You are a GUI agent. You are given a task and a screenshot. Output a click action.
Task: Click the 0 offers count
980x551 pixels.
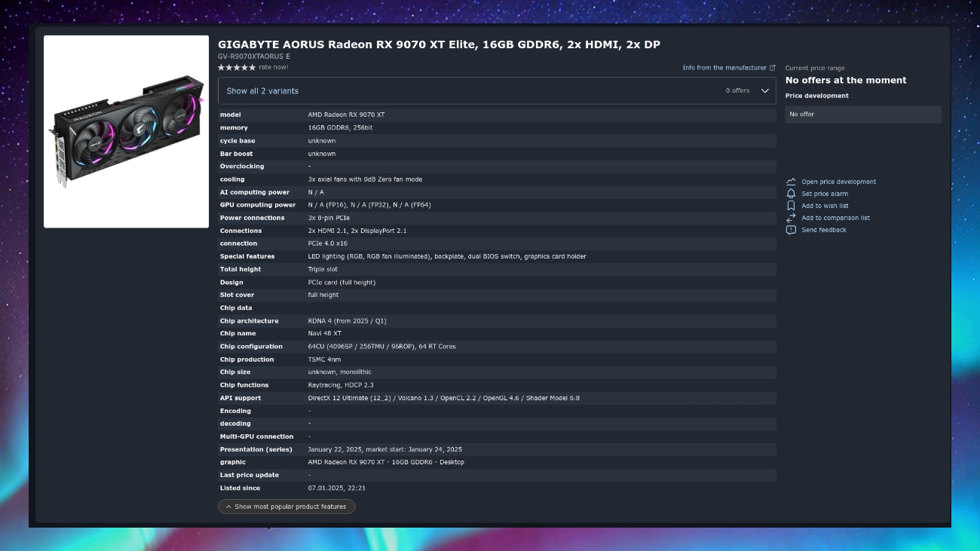point(738,90)
